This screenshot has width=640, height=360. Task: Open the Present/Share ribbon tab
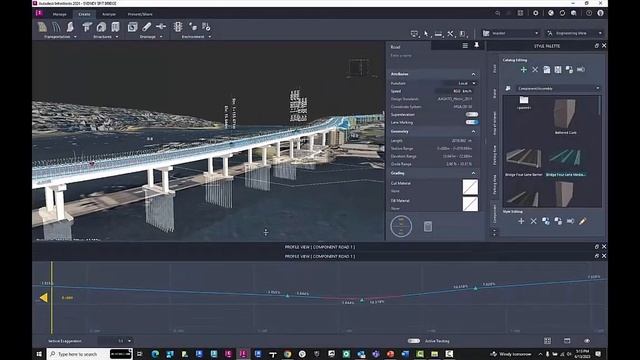pos(140,14)
